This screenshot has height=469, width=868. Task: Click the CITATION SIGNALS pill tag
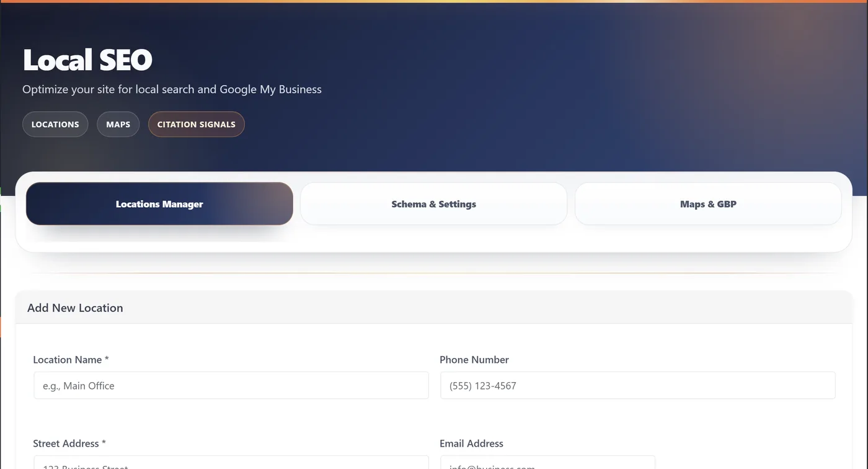pos(196,124)
